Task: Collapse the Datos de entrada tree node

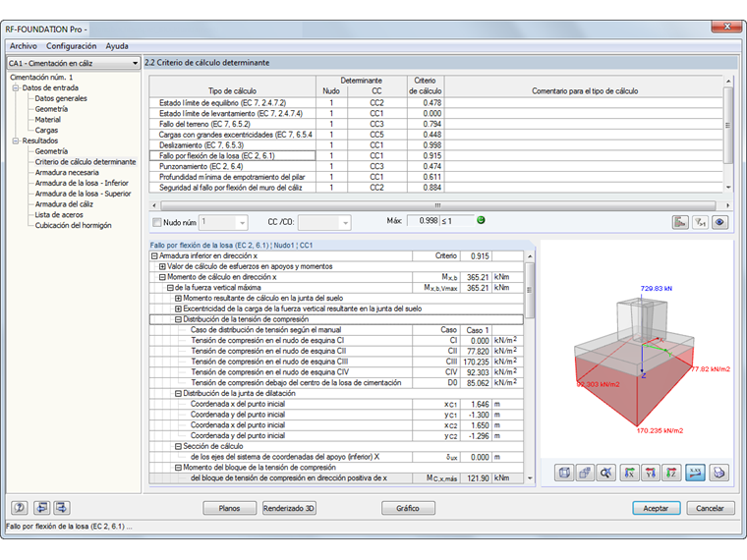Action: (16, 88)
